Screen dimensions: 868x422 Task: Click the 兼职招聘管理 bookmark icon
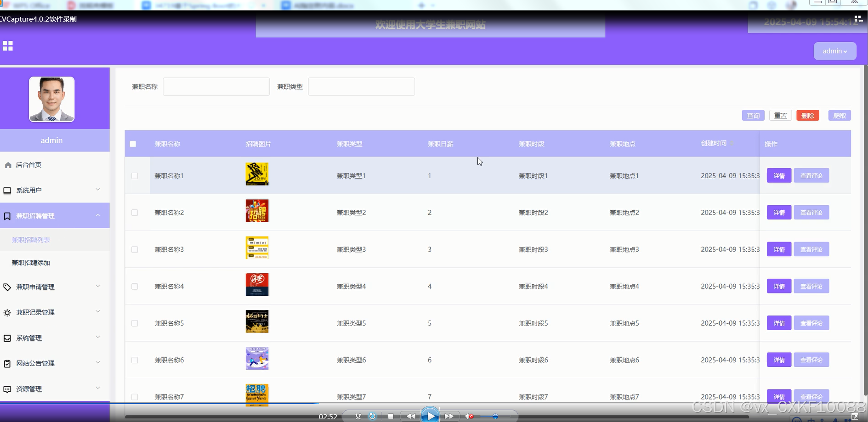tap(7, 216)
